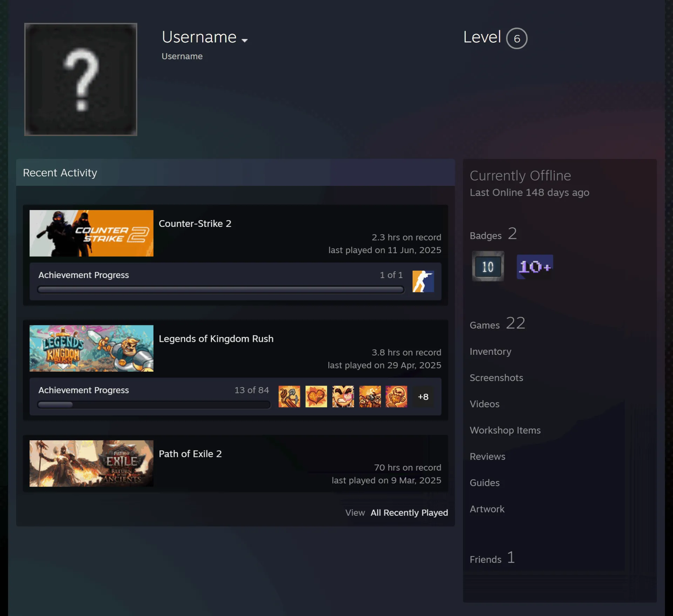Click the Level 6 circle badge
This screenshot has height=616, width=673.
[516, 38]
